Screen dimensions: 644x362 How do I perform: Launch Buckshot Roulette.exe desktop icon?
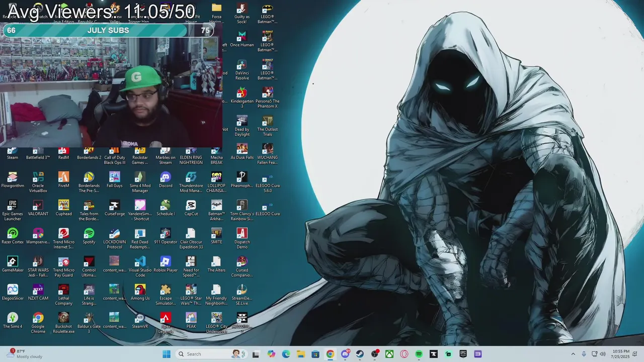click(x=63, y=323)
